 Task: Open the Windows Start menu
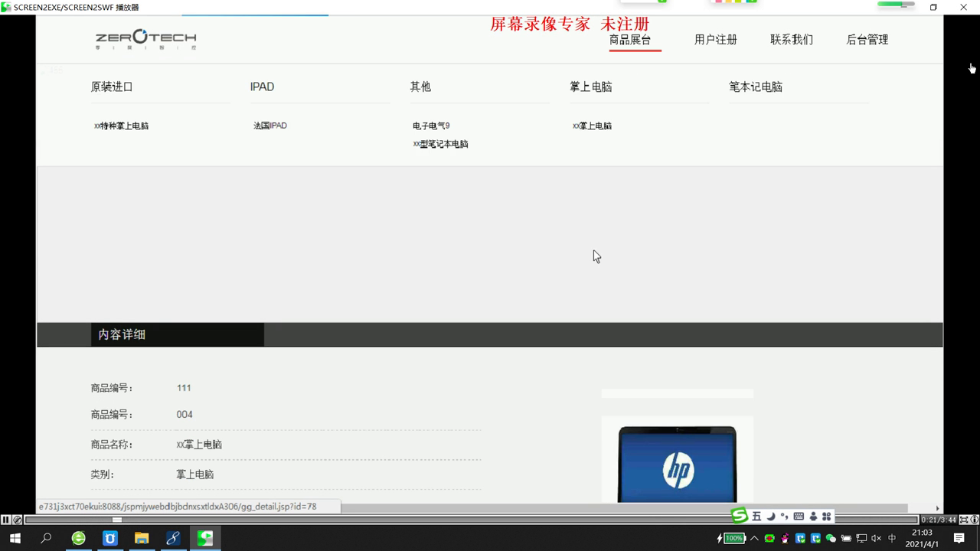click(x=15, y=538)
